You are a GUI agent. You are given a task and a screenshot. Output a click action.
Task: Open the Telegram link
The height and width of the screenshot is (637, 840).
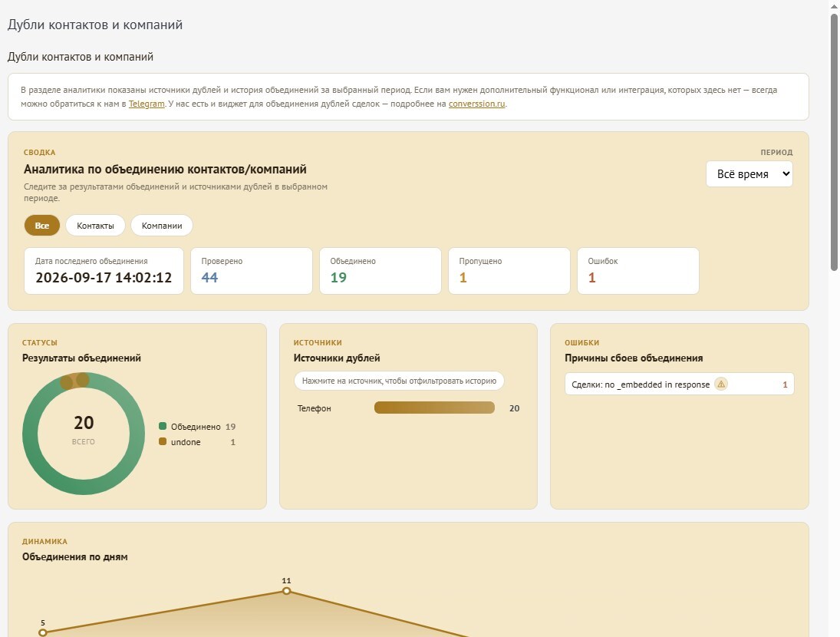pyautogui.click(x=147, y=104)
